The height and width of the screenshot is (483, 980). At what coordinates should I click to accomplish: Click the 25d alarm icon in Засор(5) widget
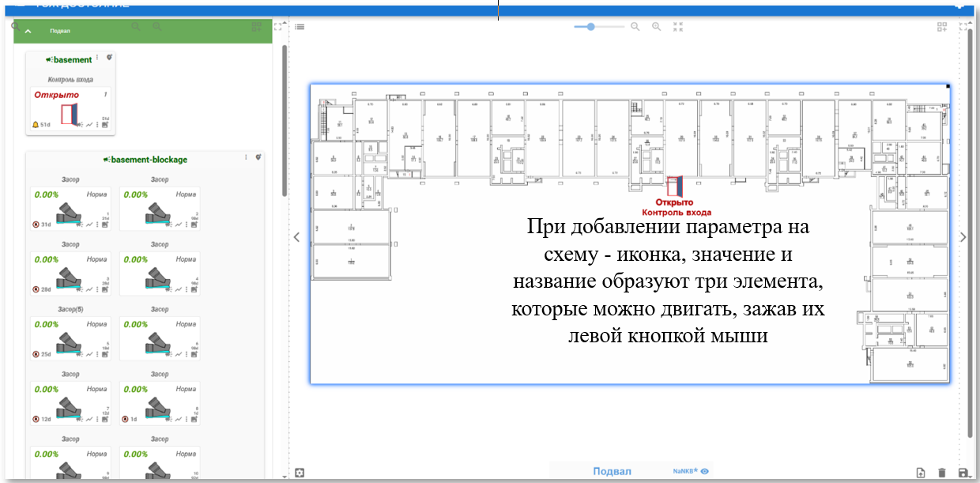click(36, 353)
